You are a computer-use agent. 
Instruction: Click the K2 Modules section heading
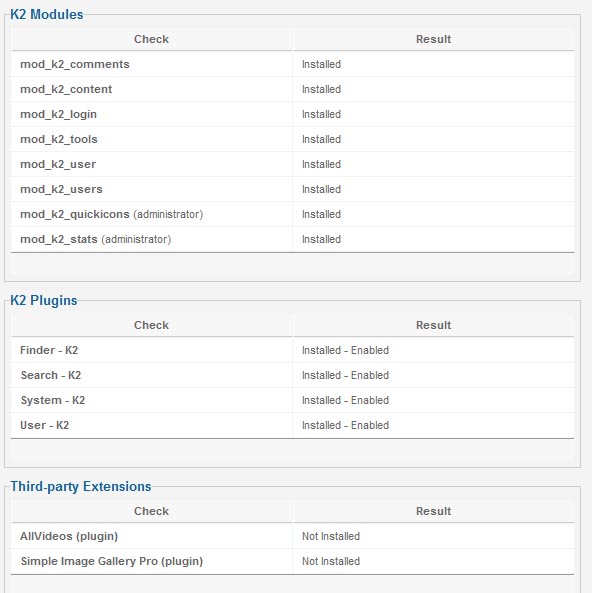pos(47,14)
